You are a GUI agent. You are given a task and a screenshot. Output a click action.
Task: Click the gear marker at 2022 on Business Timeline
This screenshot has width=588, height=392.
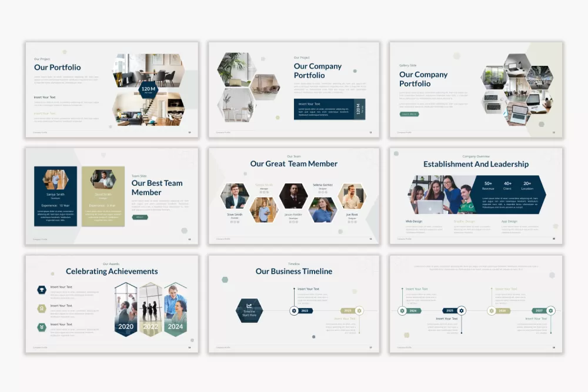294,311
